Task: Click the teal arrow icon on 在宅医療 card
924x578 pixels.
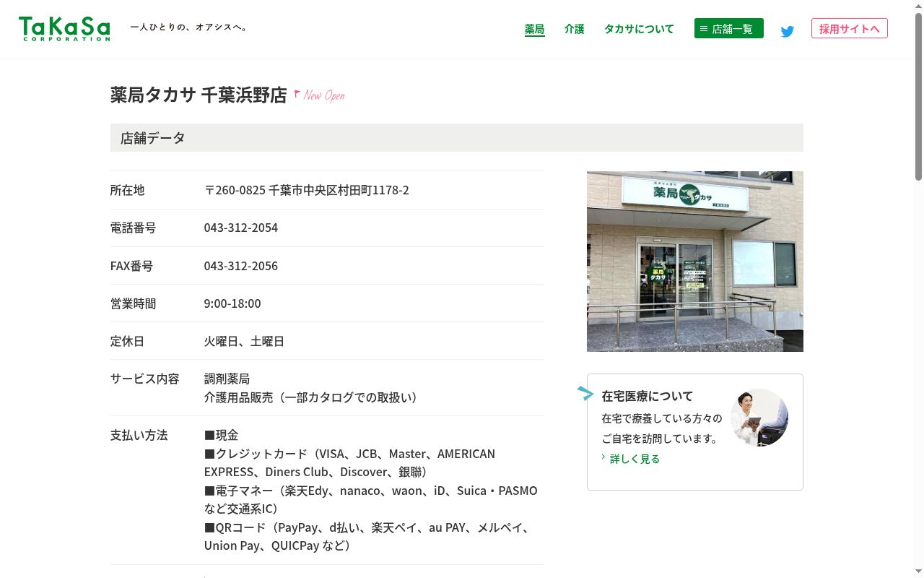Action: coord(585,394)
